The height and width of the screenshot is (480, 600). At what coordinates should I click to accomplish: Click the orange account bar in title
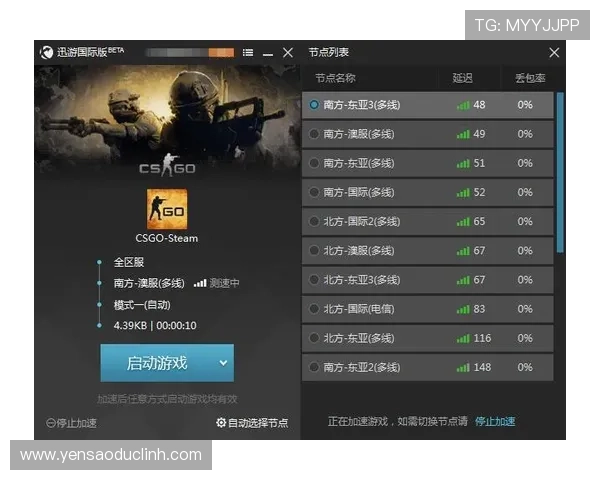(221, 52)
